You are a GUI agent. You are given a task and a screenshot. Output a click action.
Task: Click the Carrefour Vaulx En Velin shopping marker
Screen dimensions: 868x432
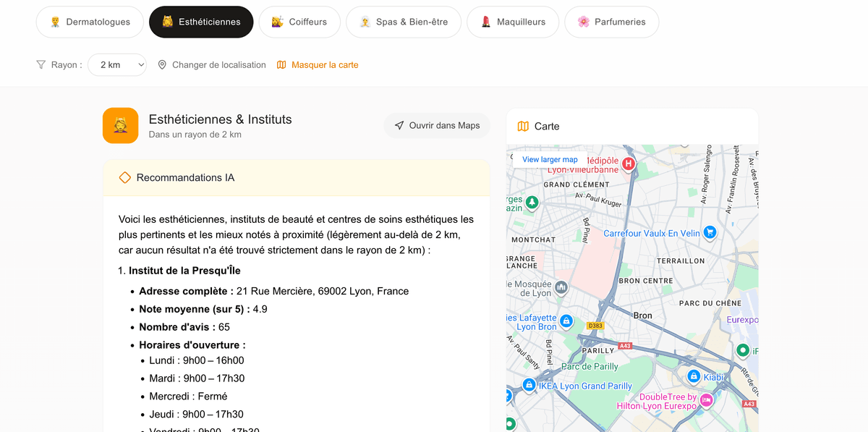point(710,233)
